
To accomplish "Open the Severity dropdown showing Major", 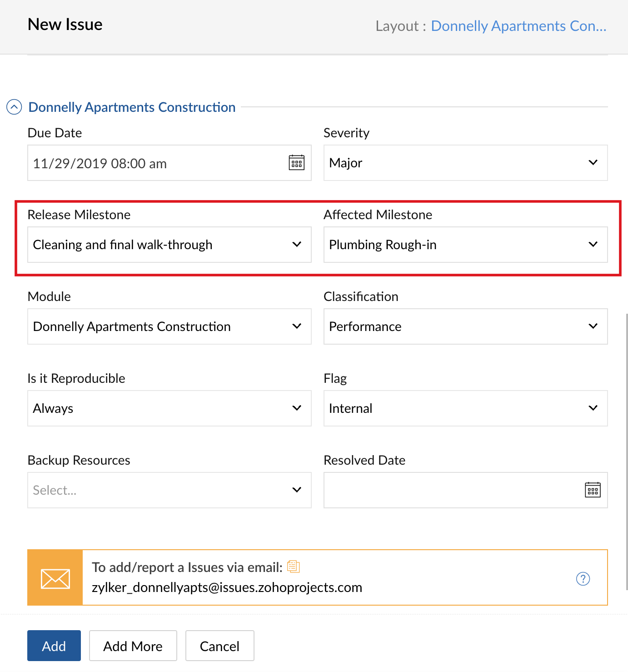I will click(465, 163).
